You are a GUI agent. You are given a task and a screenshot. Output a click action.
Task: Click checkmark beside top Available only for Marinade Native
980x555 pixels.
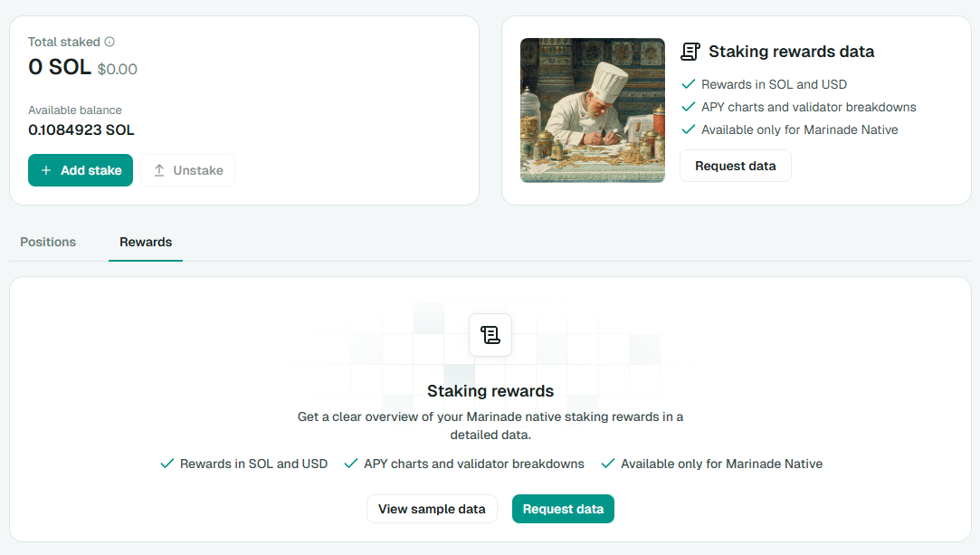coord(688,129)
